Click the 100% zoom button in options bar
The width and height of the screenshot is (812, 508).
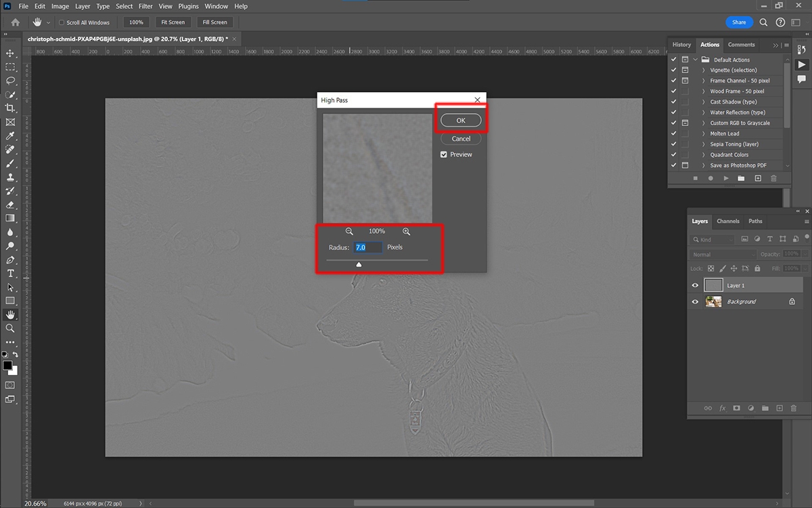click(x=137, y=22)
